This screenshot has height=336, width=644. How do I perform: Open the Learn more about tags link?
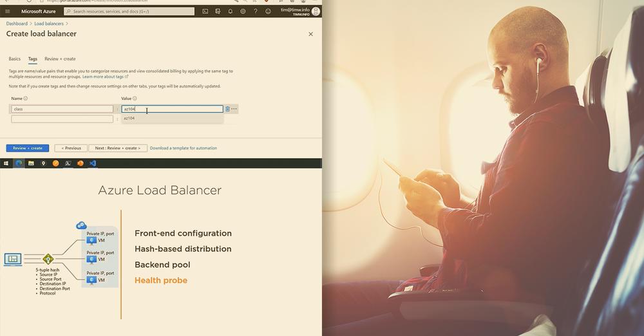coord(105,77)
